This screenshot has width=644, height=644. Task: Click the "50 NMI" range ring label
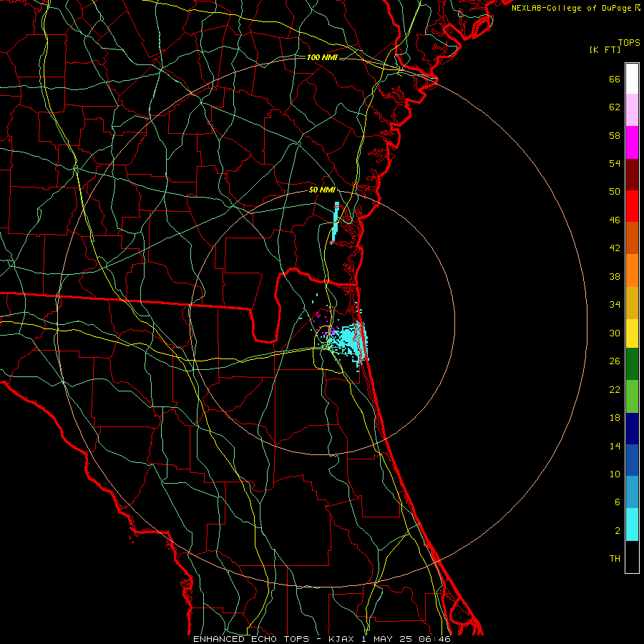coord(322,190)
